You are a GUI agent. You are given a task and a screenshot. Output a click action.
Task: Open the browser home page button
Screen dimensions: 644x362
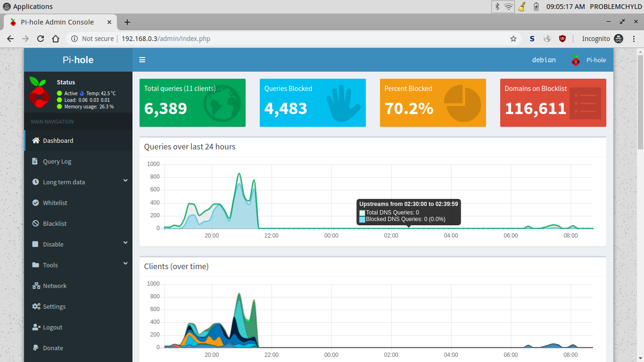(x=56, y=39)
